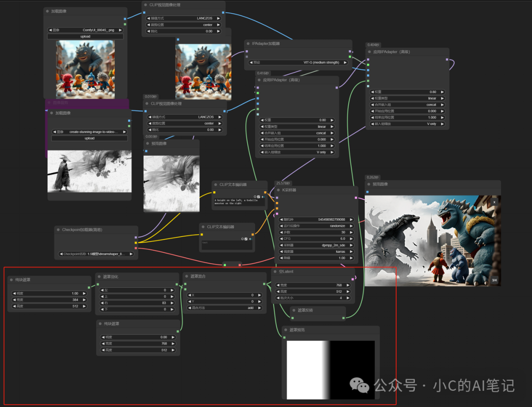The height and width of the screenshot is (407, 532).
Task: Click green input socket of 遮罩预览
Action: tap(284, 338)
